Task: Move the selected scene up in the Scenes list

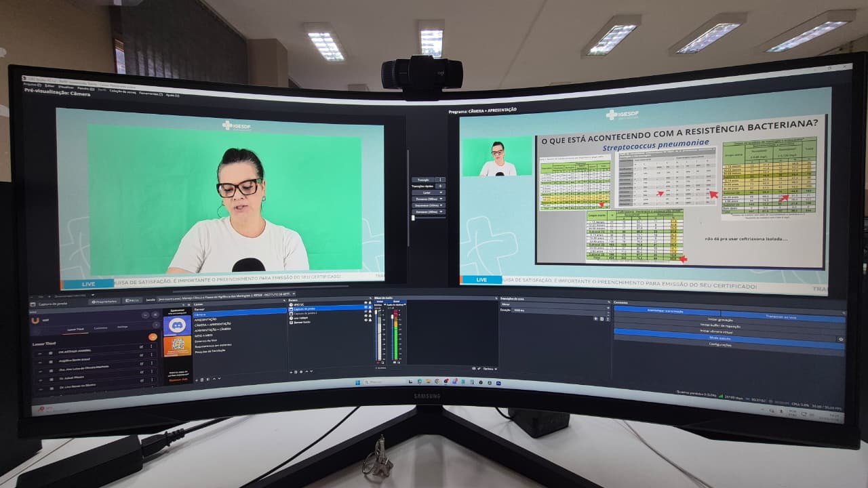Action: pos(213,380)
